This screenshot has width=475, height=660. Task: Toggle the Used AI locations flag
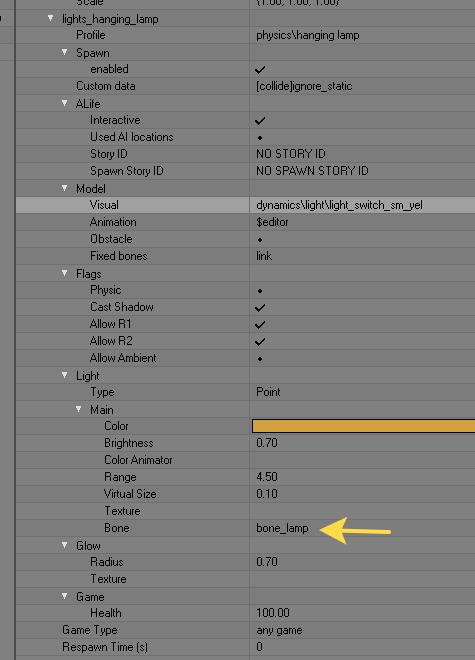260,138
